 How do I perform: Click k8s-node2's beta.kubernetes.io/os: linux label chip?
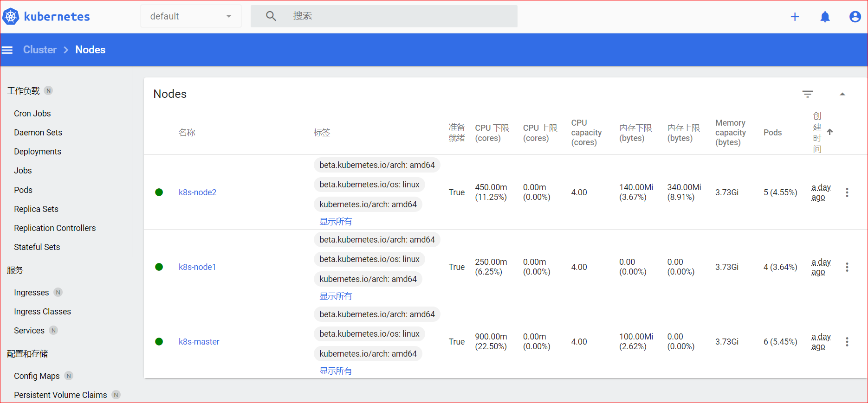click(x=369, y=185)
